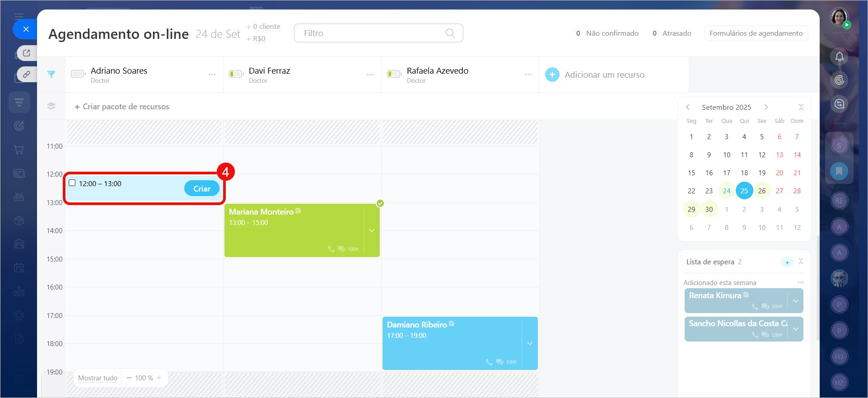
Task: Select day 26 in the calendar
Action: [x=761, y=191]
